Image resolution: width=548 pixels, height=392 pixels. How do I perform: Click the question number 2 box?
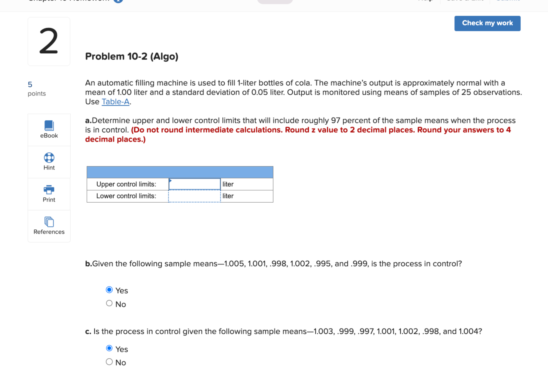48,42
